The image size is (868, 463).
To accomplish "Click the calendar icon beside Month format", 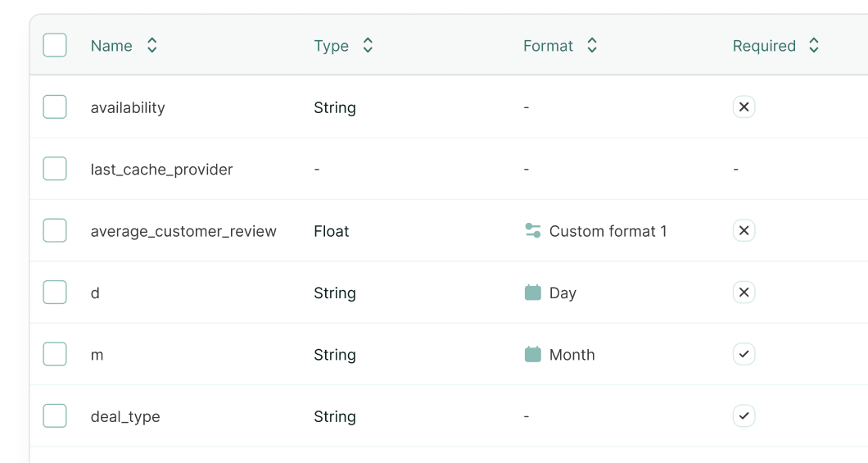I will (x=532, y=355).
